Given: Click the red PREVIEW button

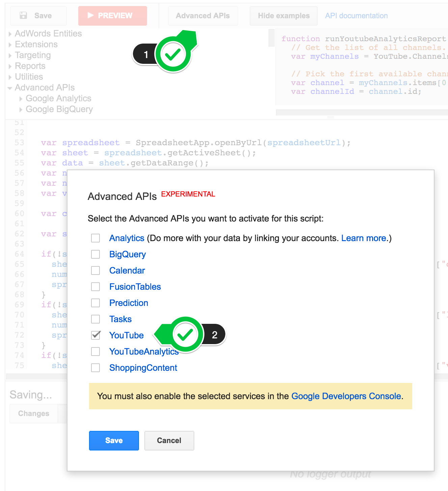Looking at the screenshot, I should point(113,16).
